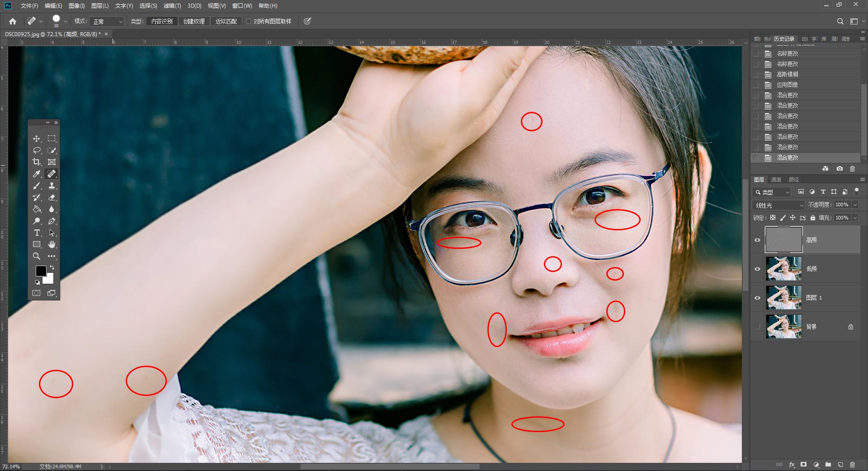Open the 选择(S) menu
Image resolution: width=868 pixels, height=471 pixels.
click(x=148, y=6)
